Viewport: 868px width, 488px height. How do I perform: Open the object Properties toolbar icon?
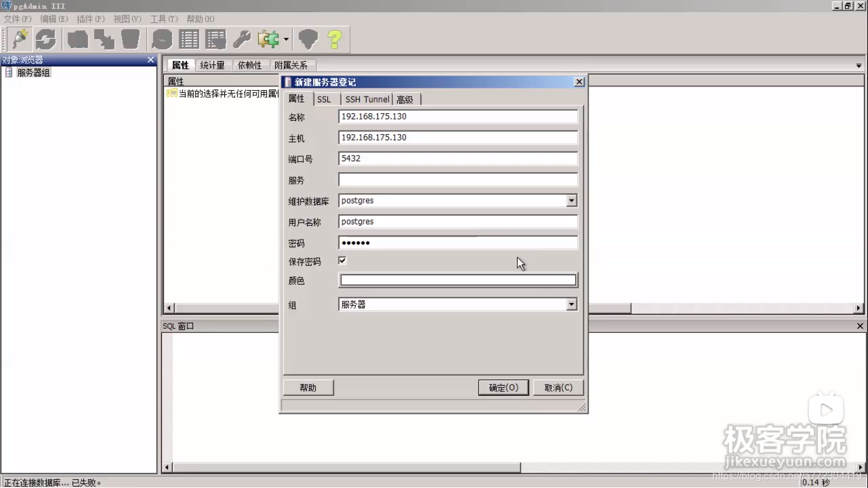pos(76,39)
